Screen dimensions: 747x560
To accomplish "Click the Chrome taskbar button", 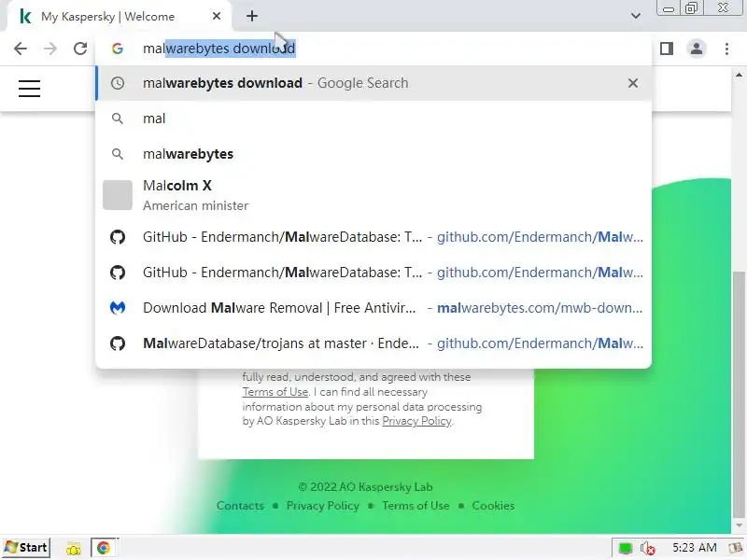I will click(104, 548).
